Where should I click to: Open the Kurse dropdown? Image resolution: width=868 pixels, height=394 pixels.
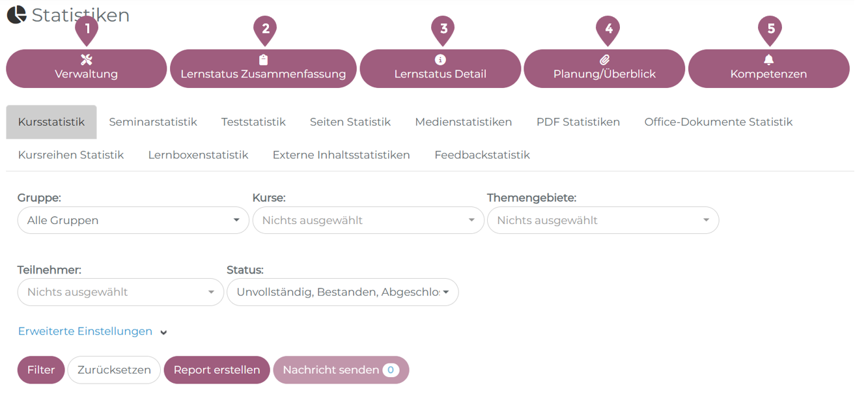(368, 220)
